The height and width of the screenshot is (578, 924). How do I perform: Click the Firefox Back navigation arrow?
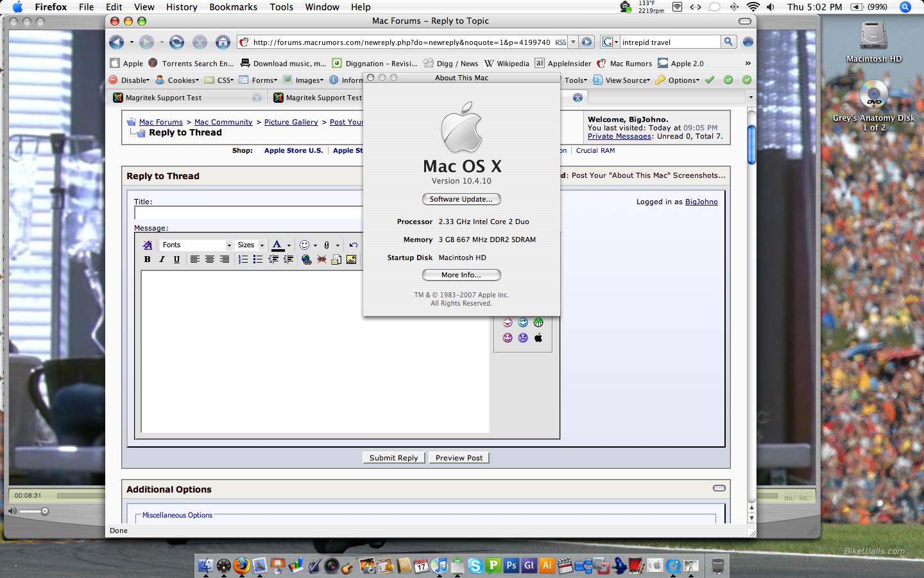[116, 42]
